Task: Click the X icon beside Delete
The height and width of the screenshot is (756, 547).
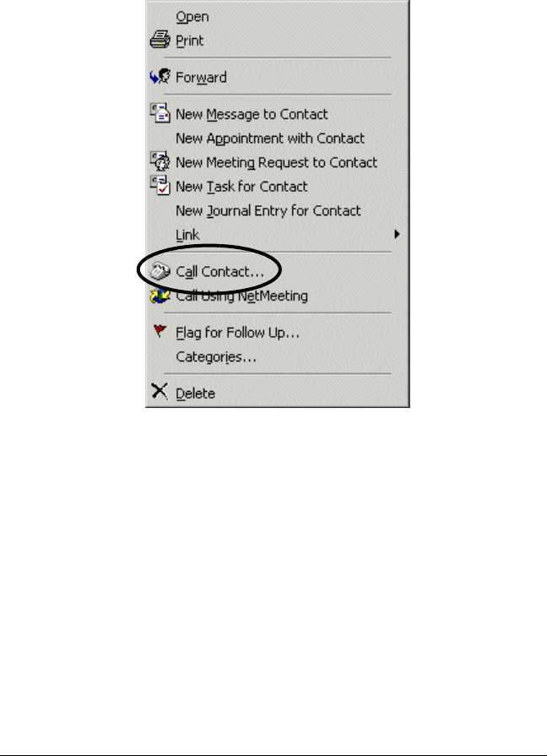Action: point(160,391)
